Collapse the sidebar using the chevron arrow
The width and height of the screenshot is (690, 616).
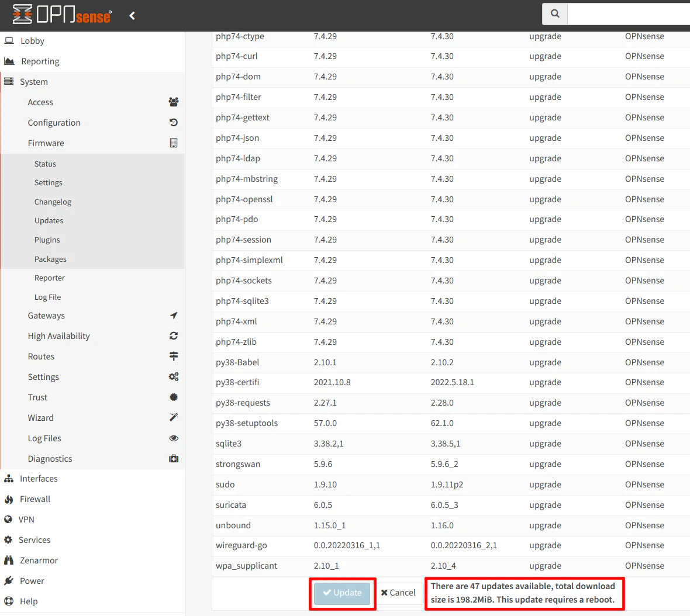132,16
